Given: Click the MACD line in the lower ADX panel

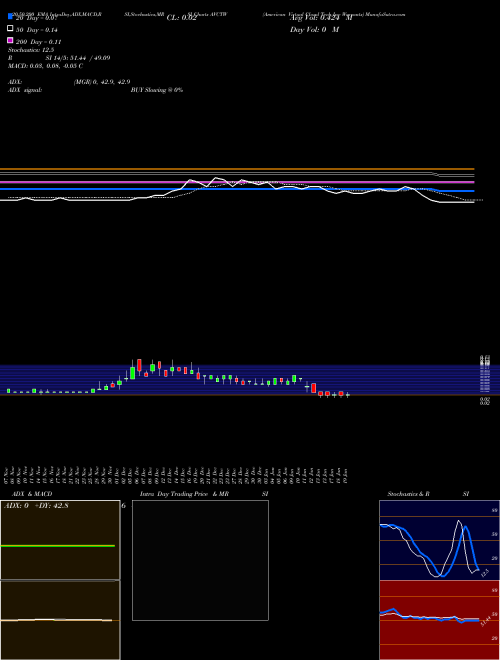Looking at the screenshot, I should tap(56, 620).
